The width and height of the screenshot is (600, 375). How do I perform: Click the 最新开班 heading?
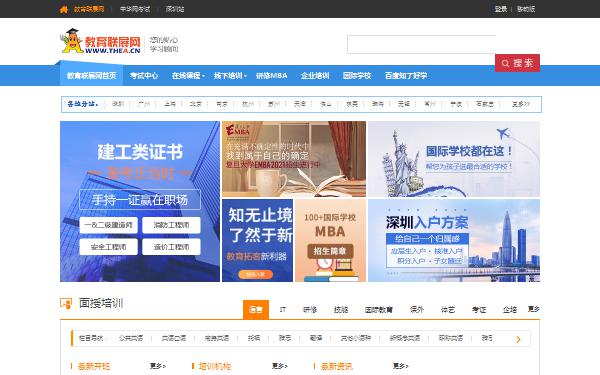tap(94, 366)
